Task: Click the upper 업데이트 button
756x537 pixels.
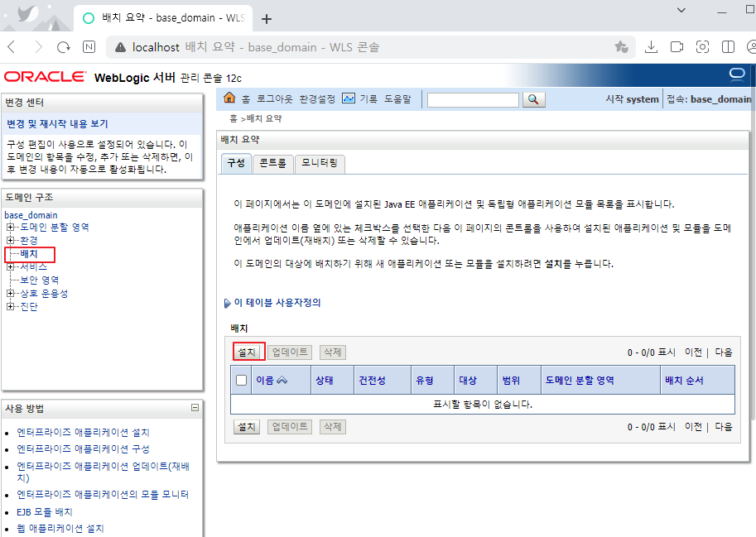Action: 289,352
